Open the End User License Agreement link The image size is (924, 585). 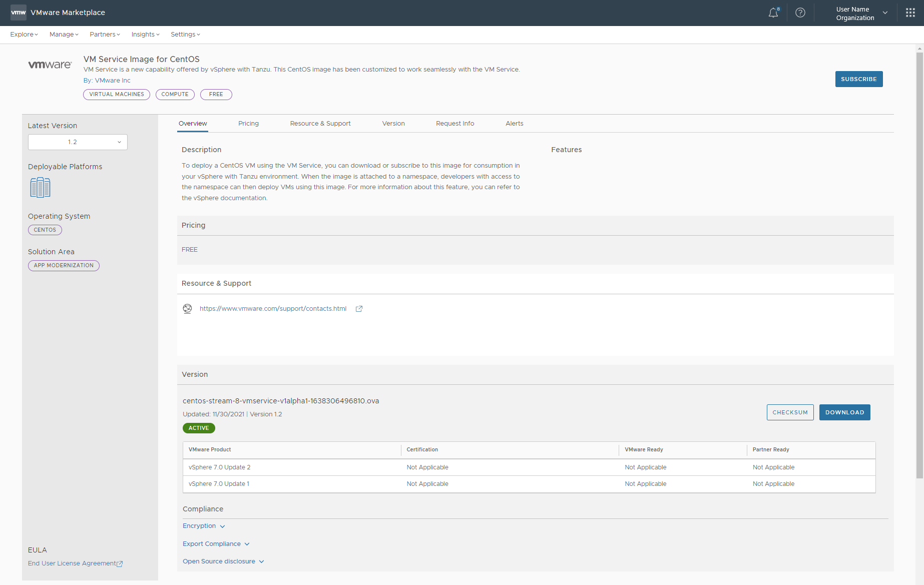point(72,563)
